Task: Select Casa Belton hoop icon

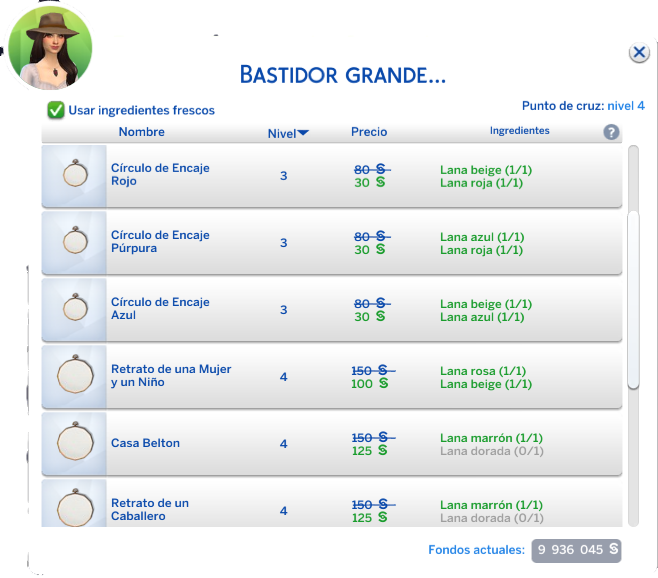Action: click(75, 441)
